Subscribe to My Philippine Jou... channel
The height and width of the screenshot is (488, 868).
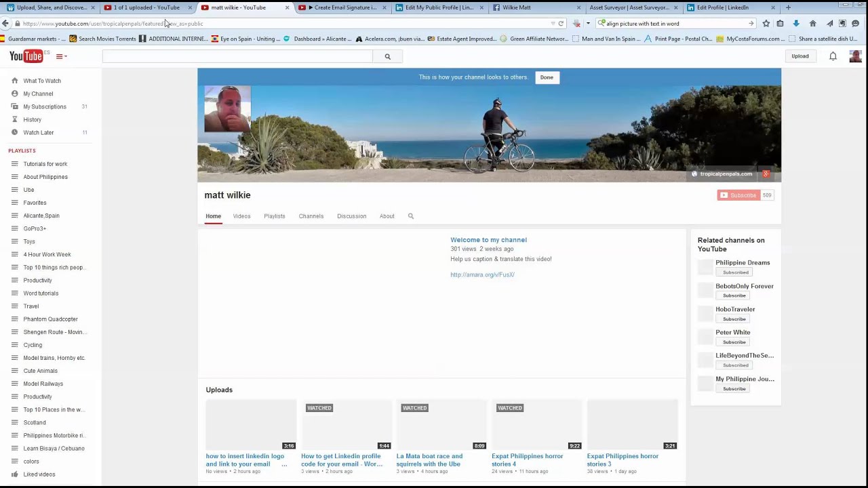point(734,389)
